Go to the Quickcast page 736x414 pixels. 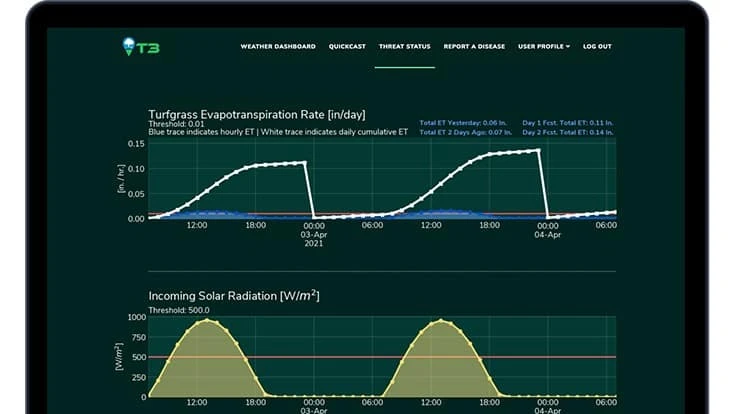[347, 46]
